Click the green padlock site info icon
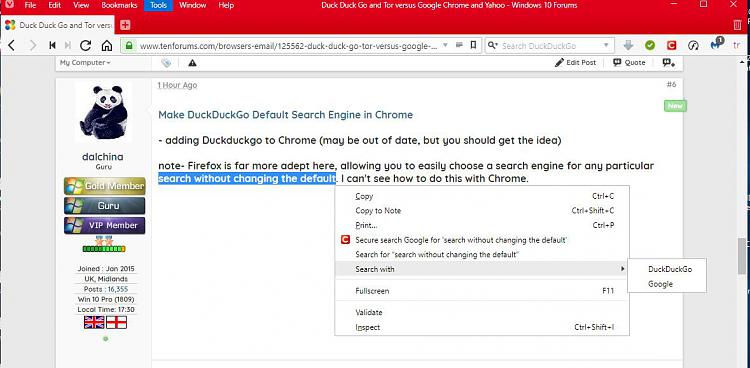 tap(129, 46)
